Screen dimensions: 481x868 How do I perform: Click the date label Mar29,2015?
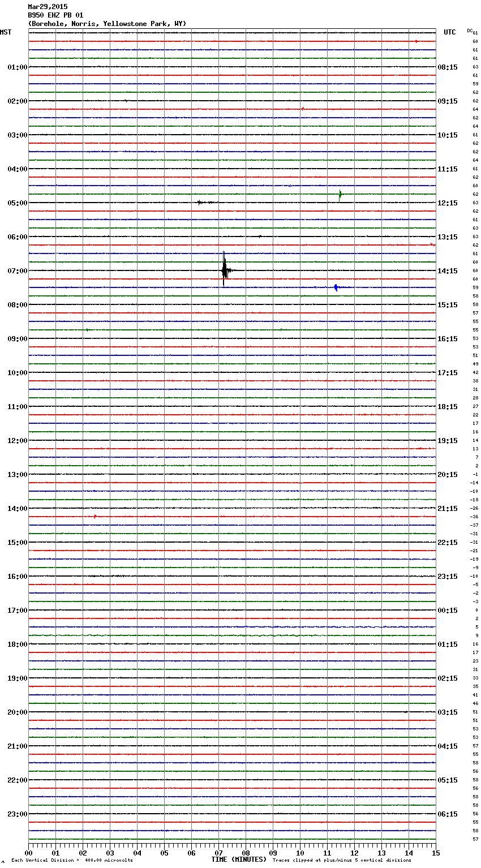tap(48, 7)
